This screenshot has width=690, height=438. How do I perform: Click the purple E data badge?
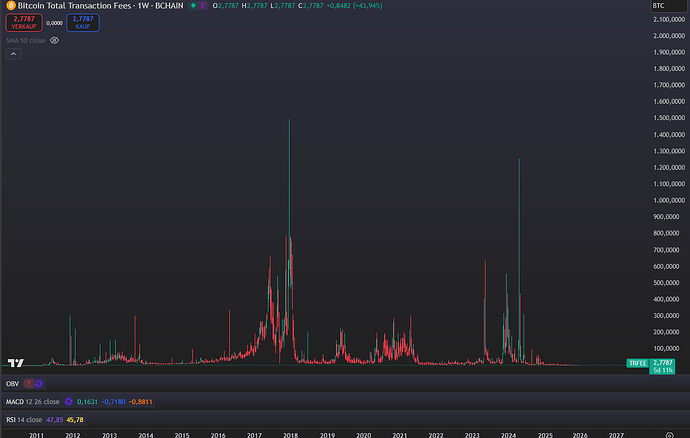coord(202,6)
